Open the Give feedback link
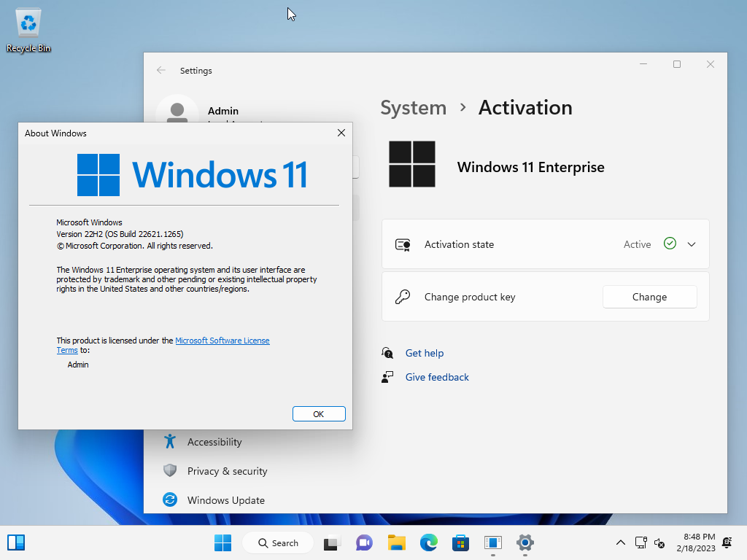The height and width of the screenshot is (560, 747). (x=437, y=377)
